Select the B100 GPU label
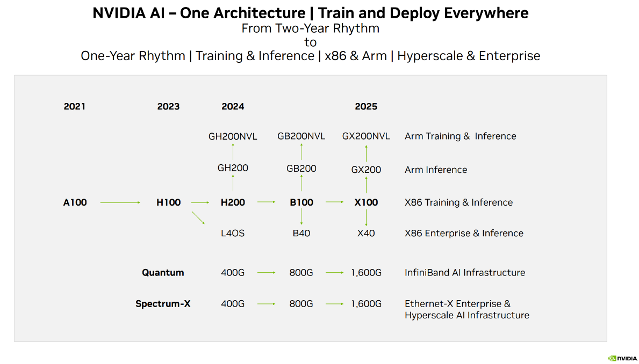Image resolution: width=639 pixels, height=364 pixels. pyautogui.click(x=301, y=202)
